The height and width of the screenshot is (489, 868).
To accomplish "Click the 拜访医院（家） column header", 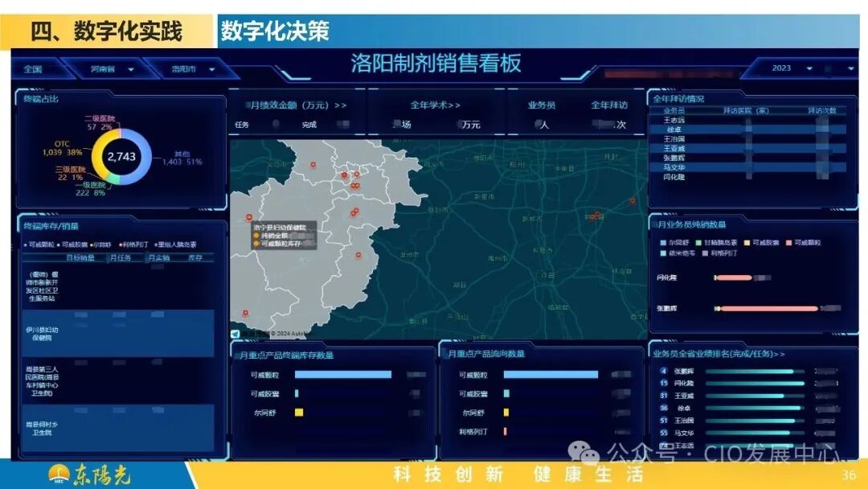I will point(746,111).
